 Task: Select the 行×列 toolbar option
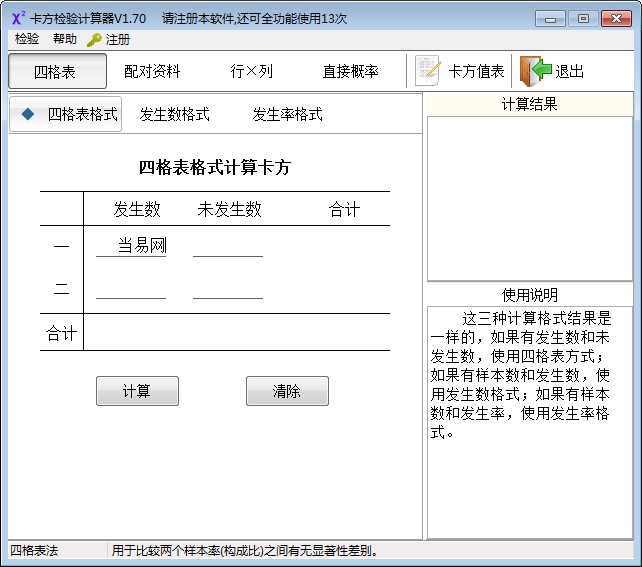[251, 71]
